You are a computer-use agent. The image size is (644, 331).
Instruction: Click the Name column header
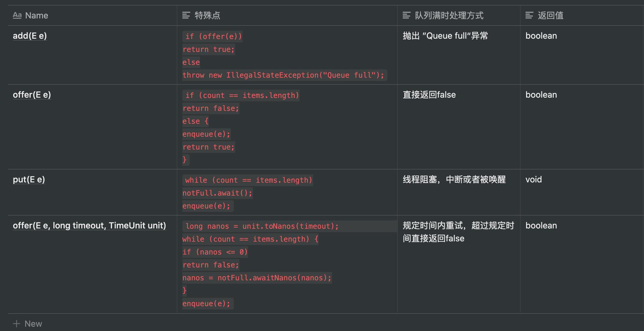(92, 15)
